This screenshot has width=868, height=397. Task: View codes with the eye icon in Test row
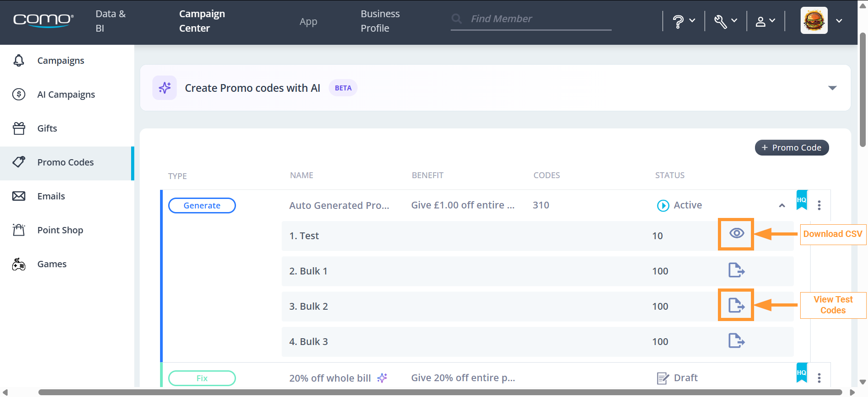(x=737, y=233)
